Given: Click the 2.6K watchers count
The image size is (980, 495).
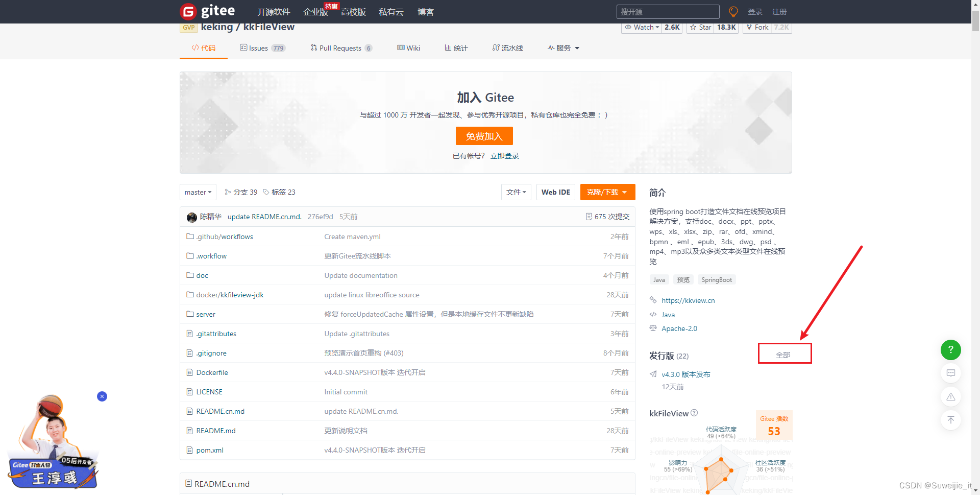Looking at the screenshot, I should [672, 28].
